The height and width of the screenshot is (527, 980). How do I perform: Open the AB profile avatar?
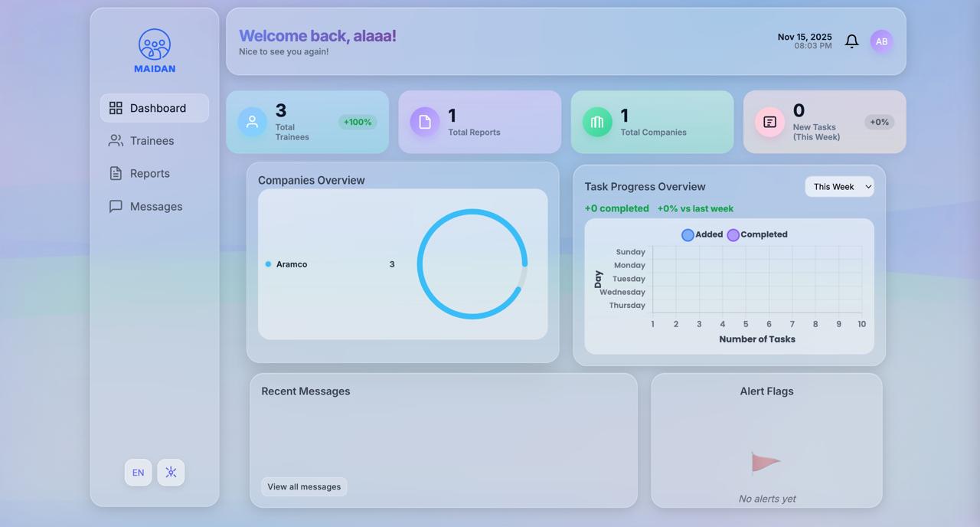881,41
